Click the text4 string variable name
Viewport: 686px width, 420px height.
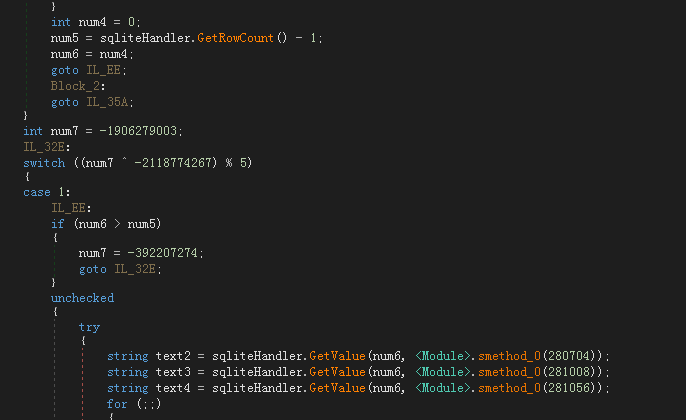[x=173, y=388]
